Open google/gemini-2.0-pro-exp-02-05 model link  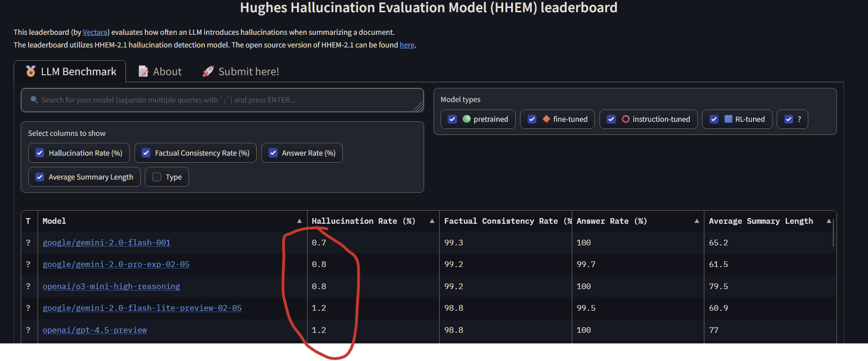[x=116, y=264]
